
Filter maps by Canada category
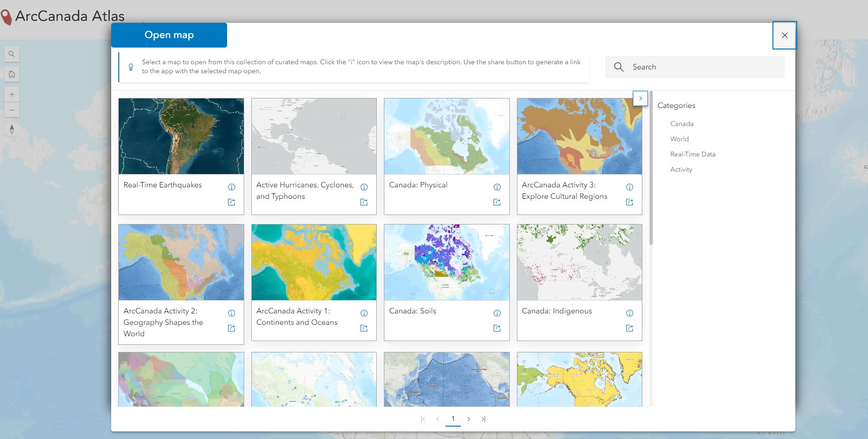[682, 124]
